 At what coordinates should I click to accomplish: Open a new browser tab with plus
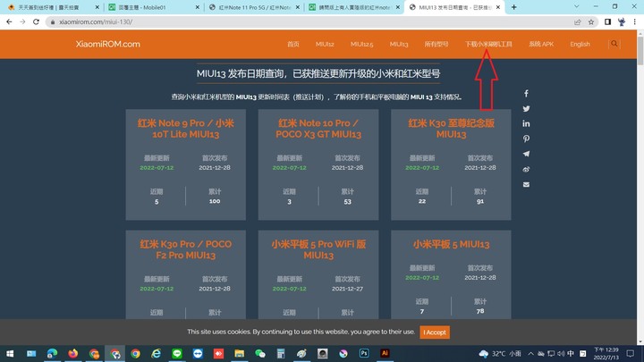[x=513, y=7]
